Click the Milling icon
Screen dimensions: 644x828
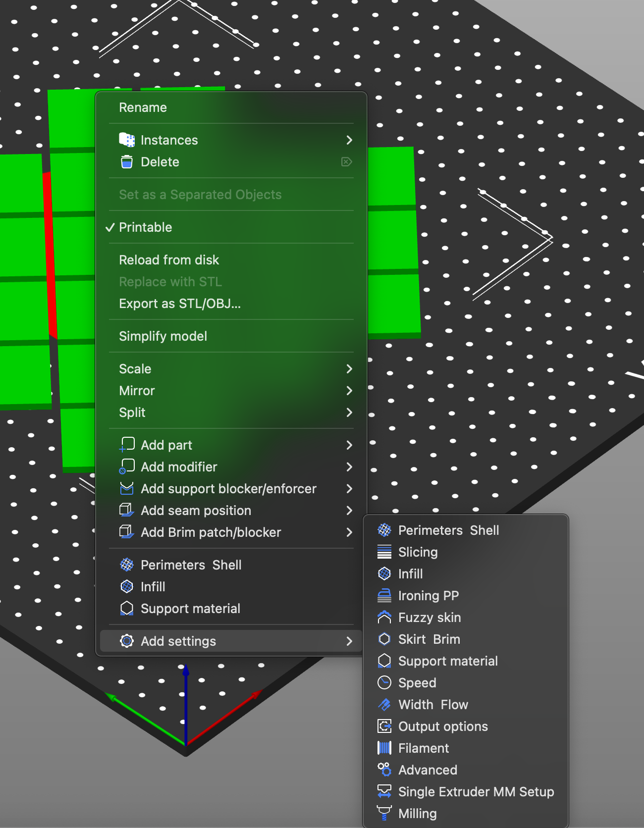[x=384, y=813]
